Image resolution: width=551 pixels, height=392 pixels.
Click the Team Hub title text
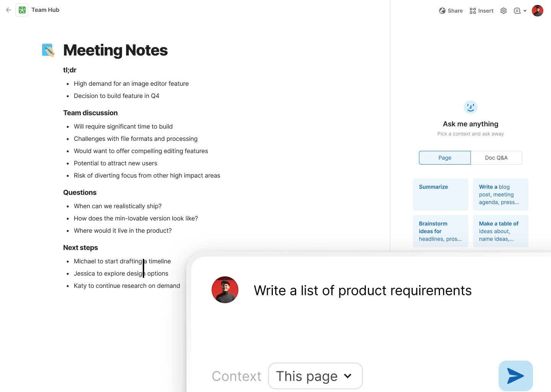click(45, 10)
